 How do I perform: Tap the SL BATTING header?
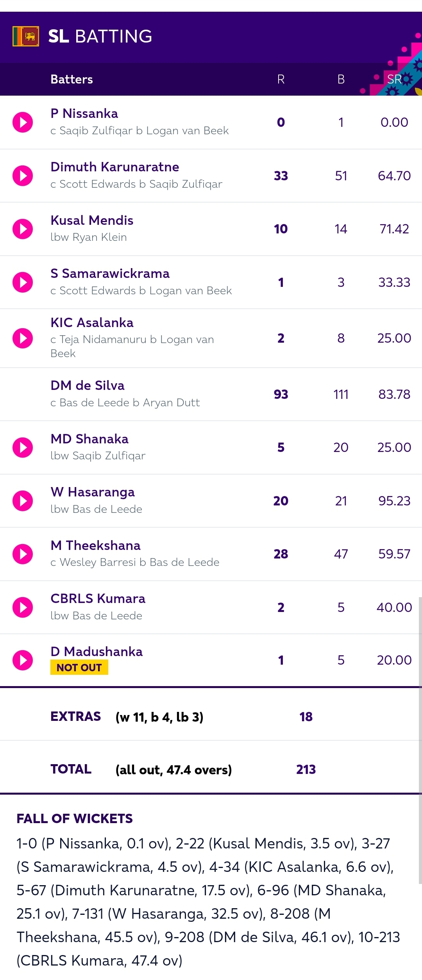100,36
